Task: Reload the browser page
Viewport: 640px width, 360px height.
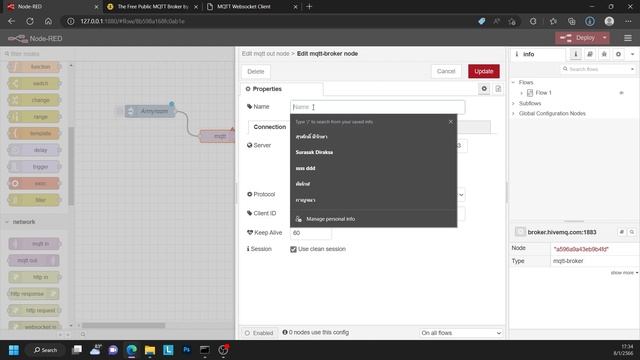Action: pyautogui.click(x=30, y=21)
